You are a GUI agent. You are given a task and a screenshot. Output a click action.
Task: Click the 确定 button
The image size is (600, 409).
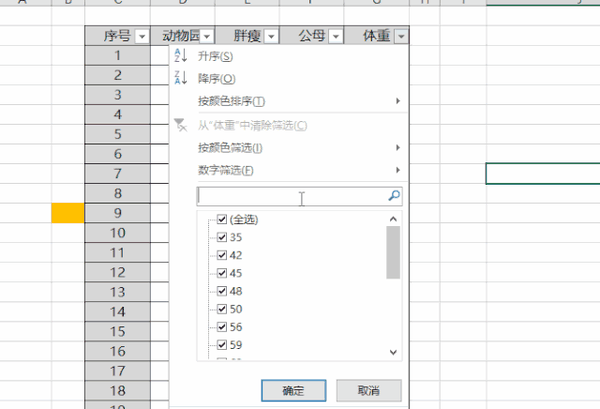293,391
